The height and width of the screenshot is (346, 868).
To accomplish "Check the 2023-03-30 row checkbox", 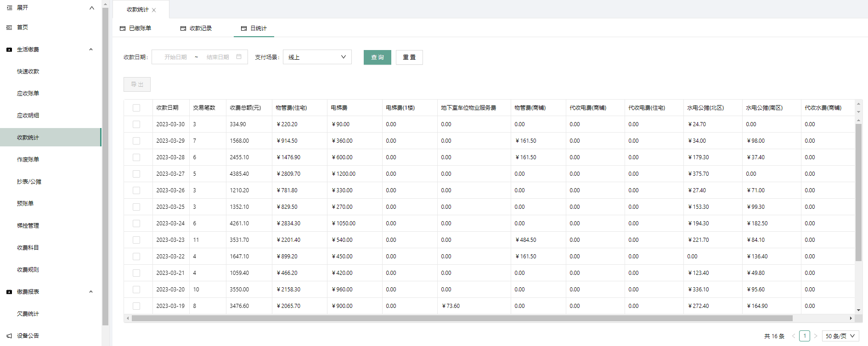I will coord(136,124).
